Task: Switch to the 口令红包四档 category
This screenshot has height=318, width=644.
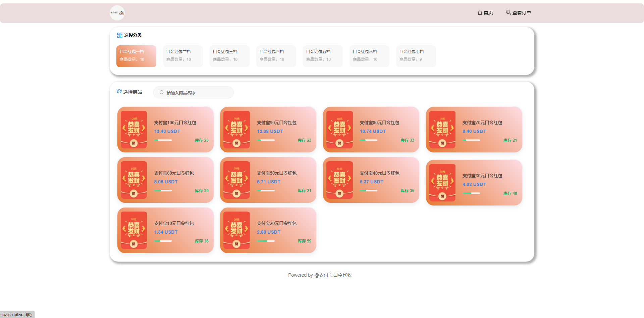Action: click(x=276, y=56)
